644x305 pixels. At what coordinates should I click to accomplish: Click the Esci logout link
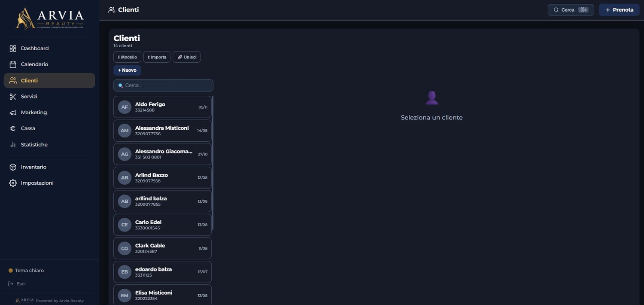[17, 284]
